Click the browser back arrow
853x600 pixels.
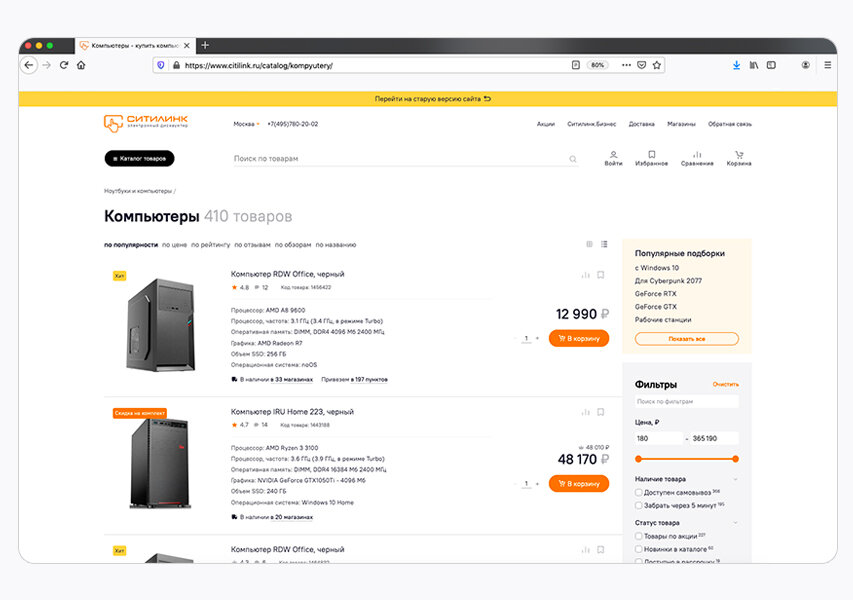[29, 65]
